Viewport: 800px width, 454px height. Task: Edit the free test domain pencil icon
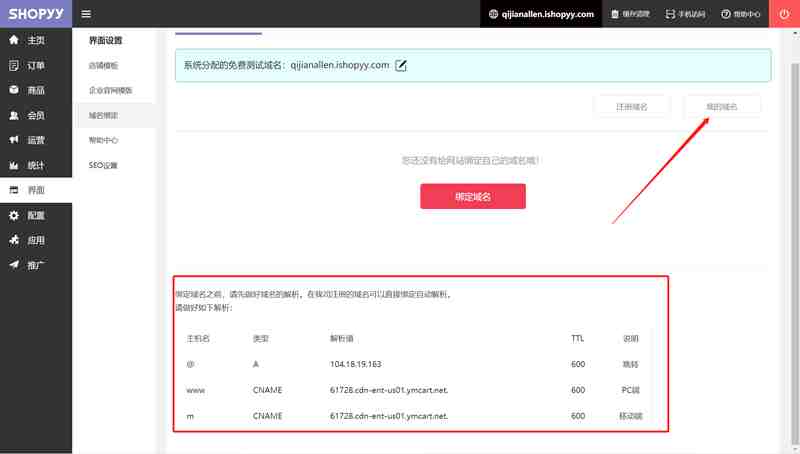(x=401, y=65)
